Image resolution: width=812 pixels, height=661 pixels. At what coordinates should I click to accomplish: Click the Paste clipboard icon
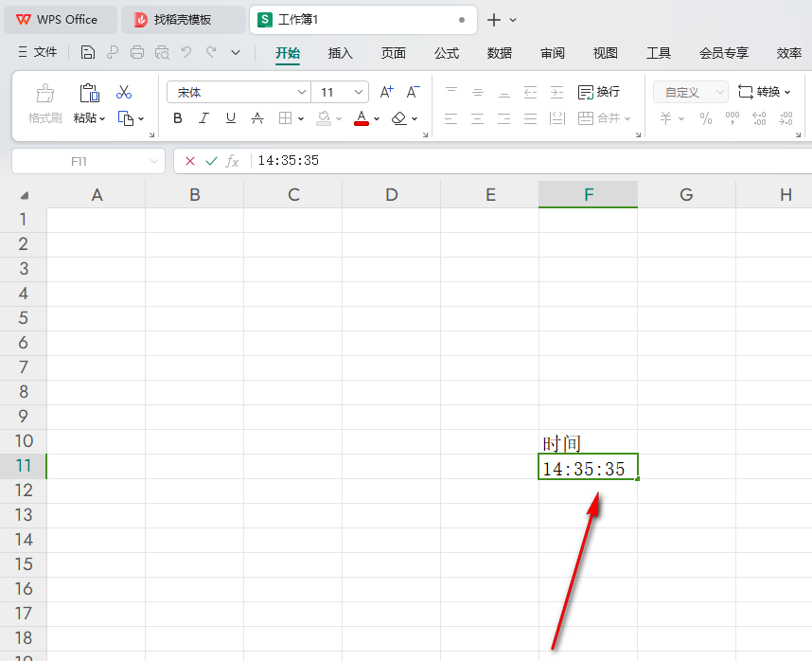[x=89, y=93]
